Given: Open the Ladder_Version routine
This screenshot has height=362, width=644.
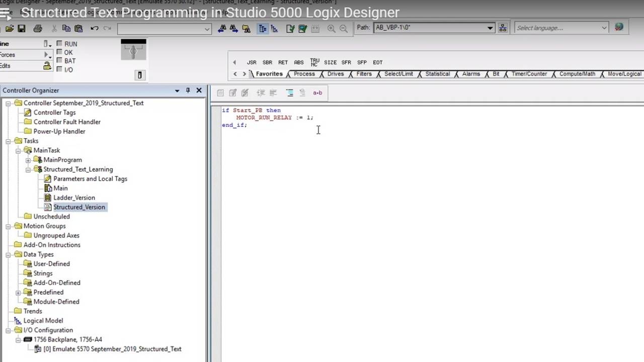Looking at the screenshot, I should tap(74, 198).
